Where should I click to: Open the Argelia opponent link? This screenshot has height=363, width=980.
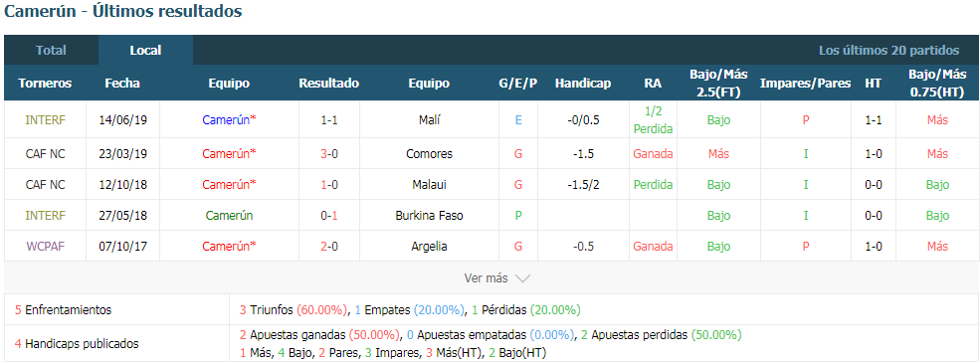tap(429, 247)
